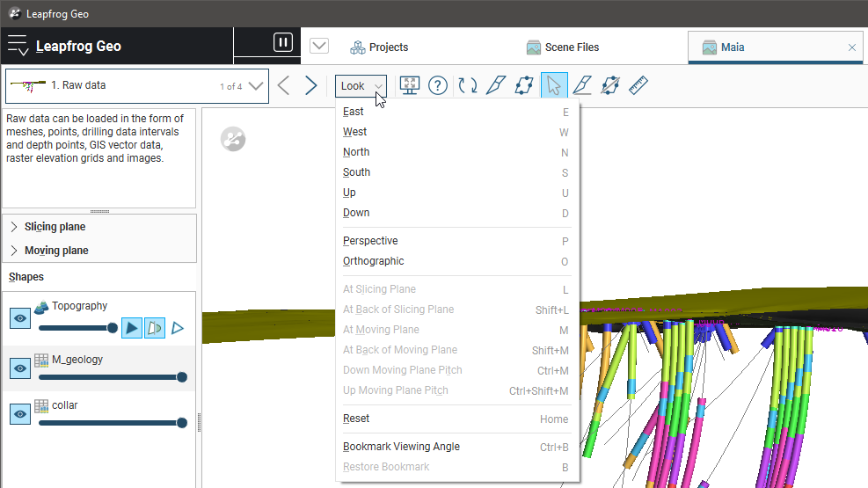
Task: Switch to Orthographic view
Action: pos(456,261)
